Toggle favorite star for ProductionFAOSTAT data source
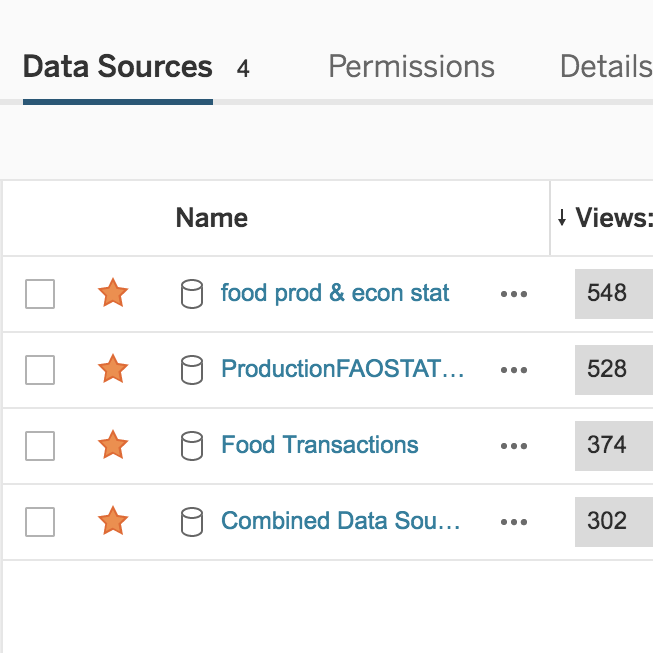653x653 pixels. [x=113, y=370]
